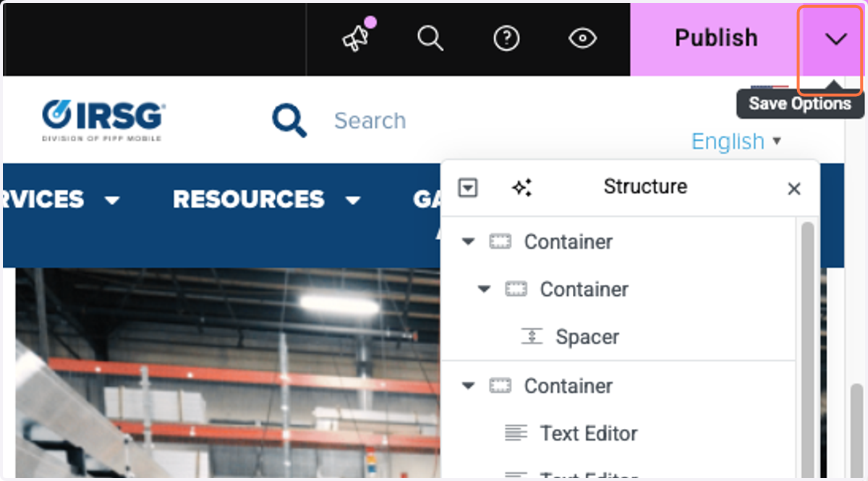Image resolution: width=868 pixels, height=481 pixels.
Task: Click the Spacer widget icon
Action: click(532, 336)
